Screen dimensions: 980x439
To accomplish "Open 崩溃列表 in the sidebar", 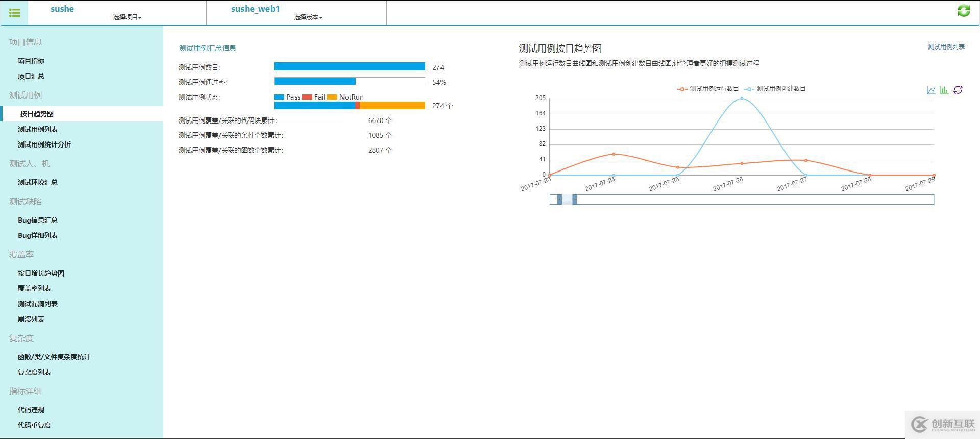I will coord(31,319).
